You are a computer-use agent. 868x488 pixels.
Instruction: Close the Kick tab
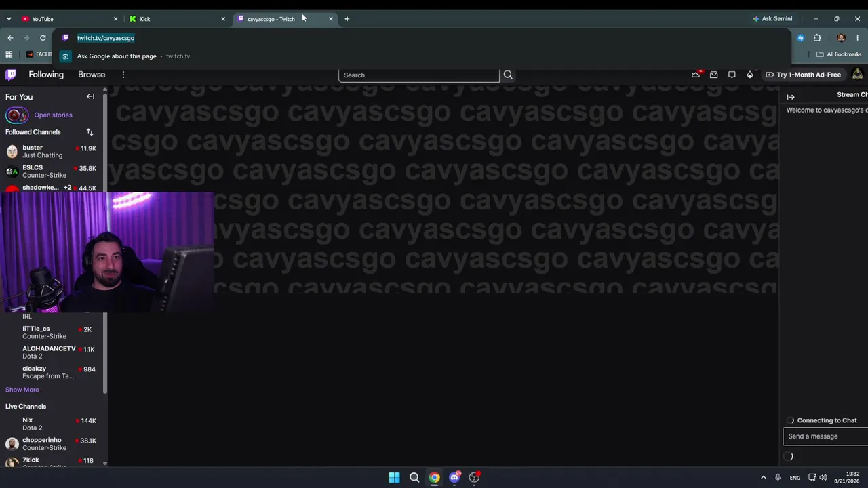click(x=223, y=19)
